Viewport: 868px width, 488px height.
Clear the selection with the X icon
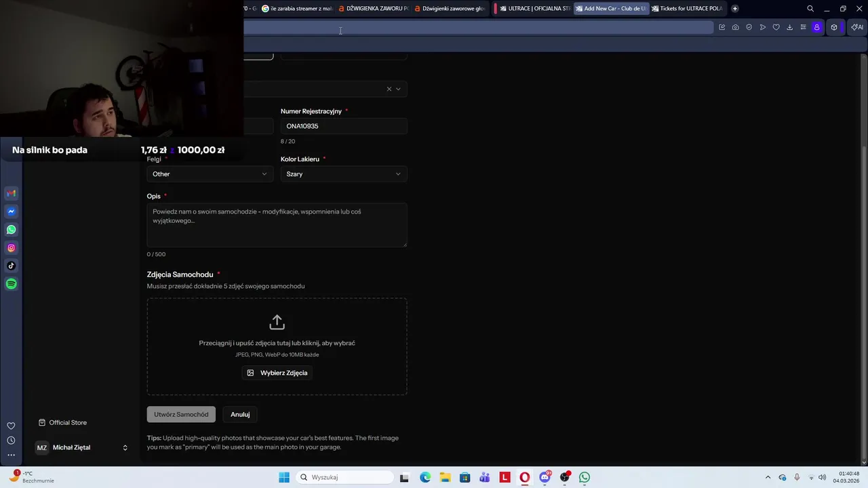[x=389, y=89]
